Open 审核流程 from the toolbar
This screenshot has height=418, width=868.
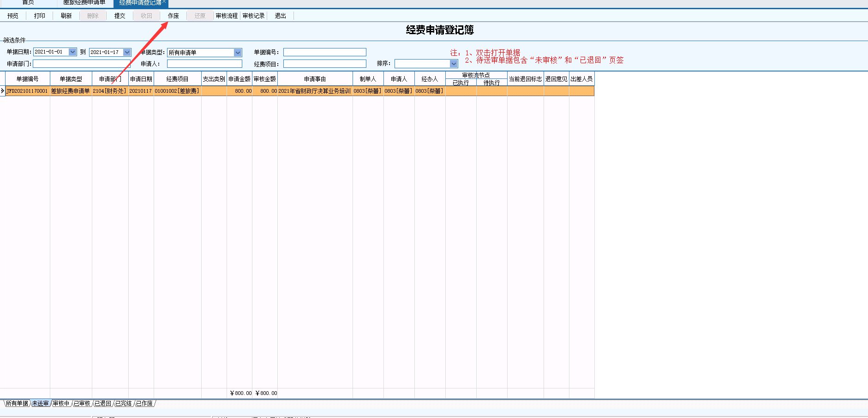tap(227, 16)
